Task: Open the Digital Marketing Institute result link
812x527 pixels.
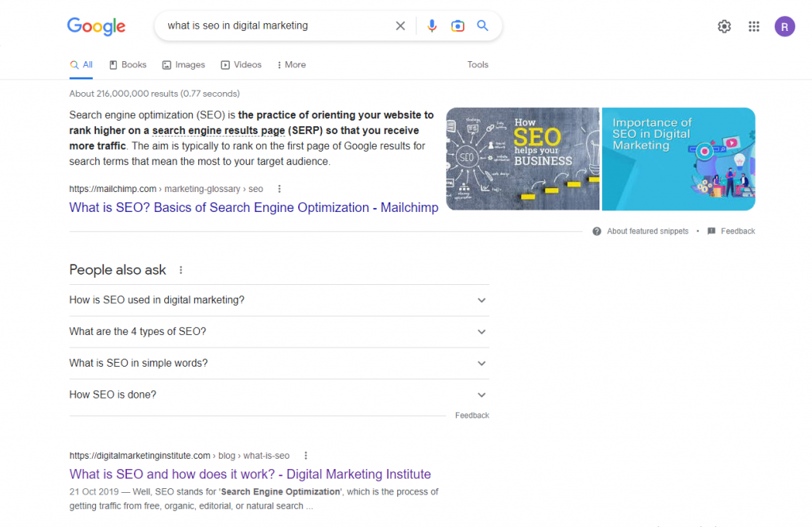Action: point(250,475)
